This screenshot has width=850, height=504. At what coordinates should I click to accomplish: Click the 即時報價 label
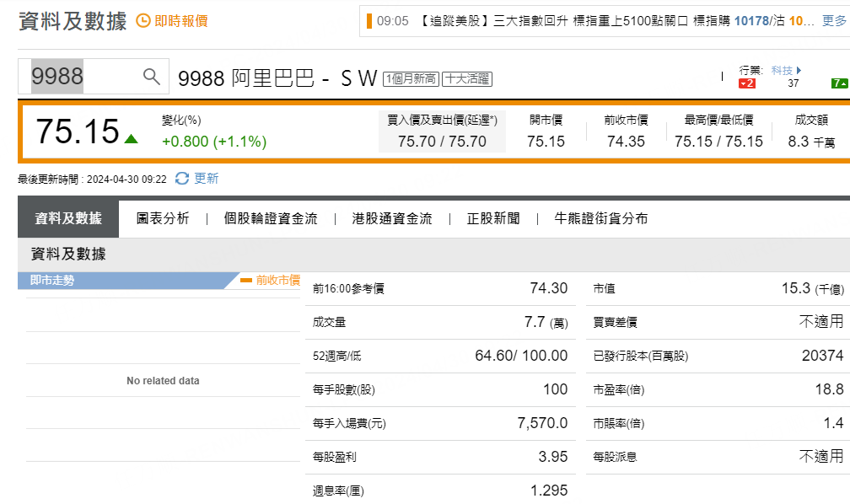(x=181, y=21)
